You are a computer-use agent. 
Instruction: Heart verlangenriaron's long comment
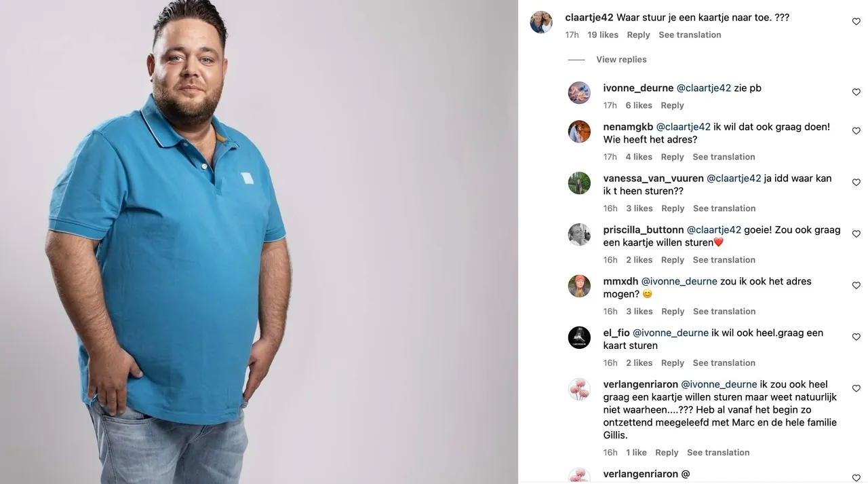click(x=856, y=389)
